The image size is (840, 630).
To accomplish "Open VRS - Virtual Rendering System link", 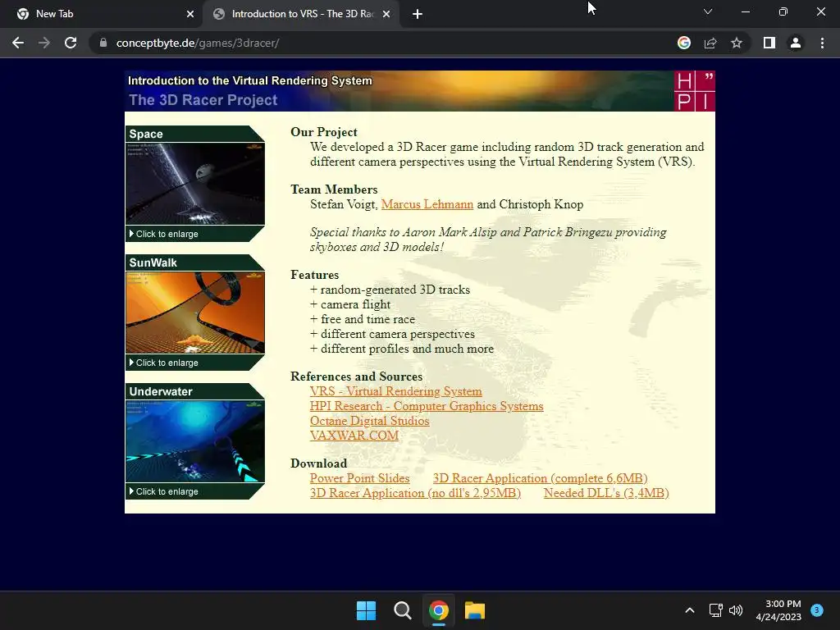I will click(x=396, y=391).
